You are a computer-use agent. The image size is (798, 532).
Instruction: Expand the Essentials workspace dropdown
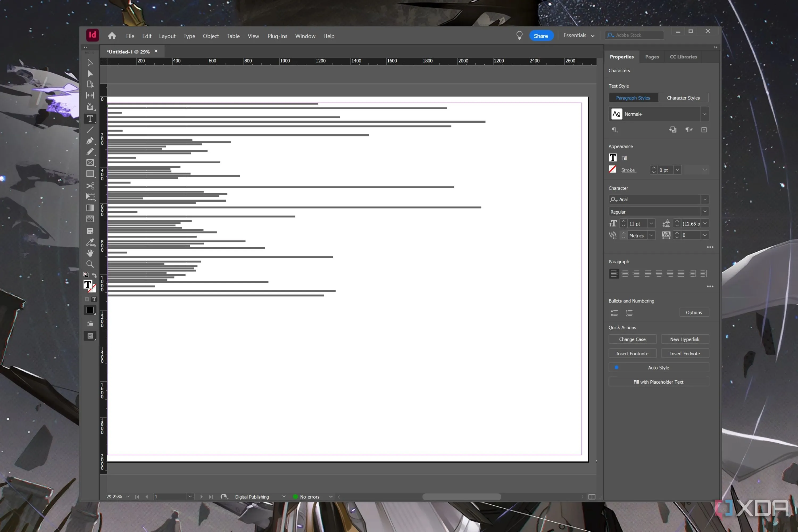click(579, 36)
